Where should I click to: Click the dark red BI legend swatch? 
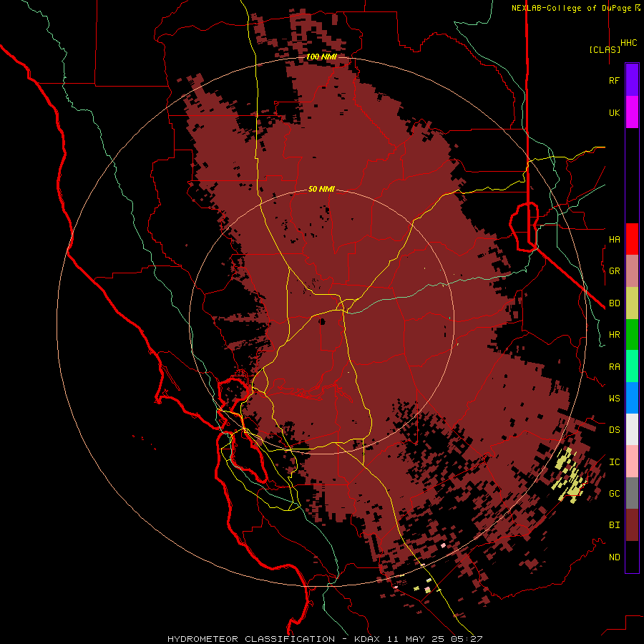(x=632, y=525)
